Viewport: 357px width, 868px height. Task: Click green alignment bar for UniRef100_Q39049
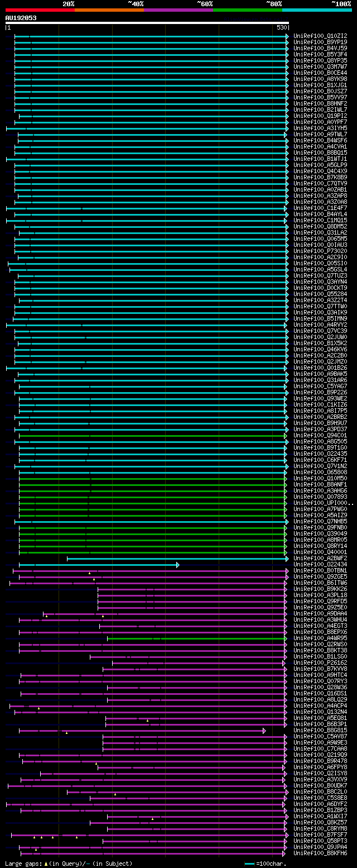click(152, 533)
